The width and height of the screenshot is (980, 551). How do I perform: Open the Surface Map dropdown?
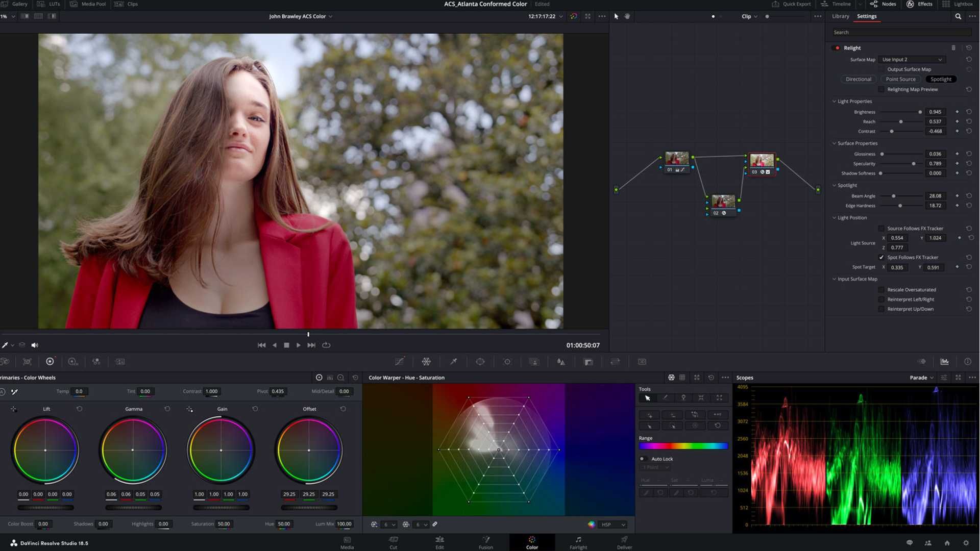click(912, 59)
